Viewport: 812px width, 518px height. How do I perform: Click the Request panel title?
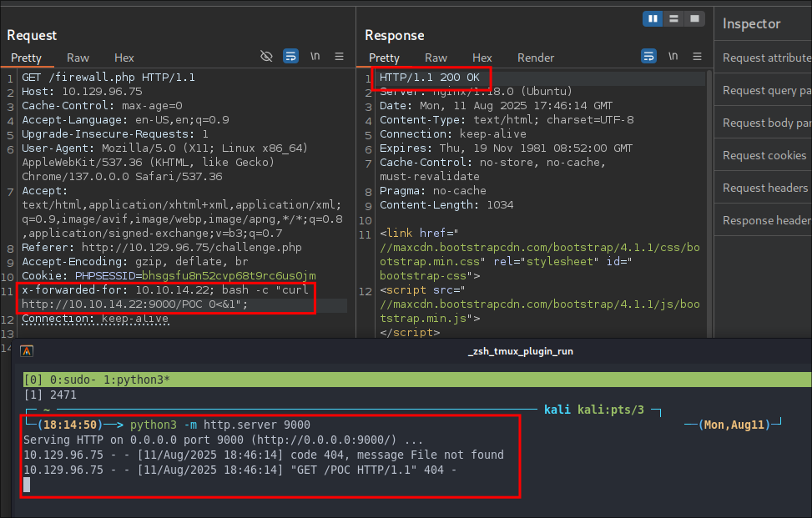tap(32, 35)
